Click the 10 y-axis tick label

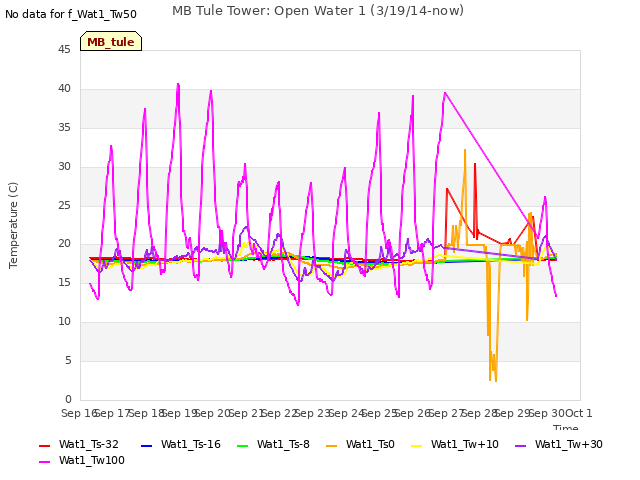[64, 322]
